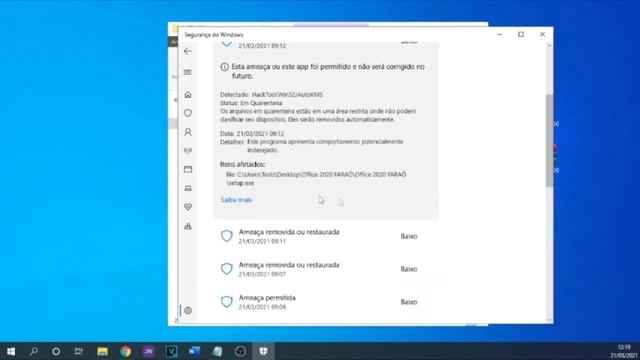Open Cortana circle in taskbar
This screenshot has height=360, width=640.
tap(56, 351)
